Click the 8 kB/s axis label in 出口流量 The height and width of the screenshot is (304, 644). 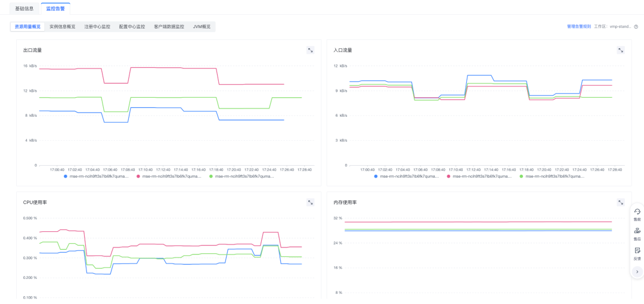(x=31, y=116)
